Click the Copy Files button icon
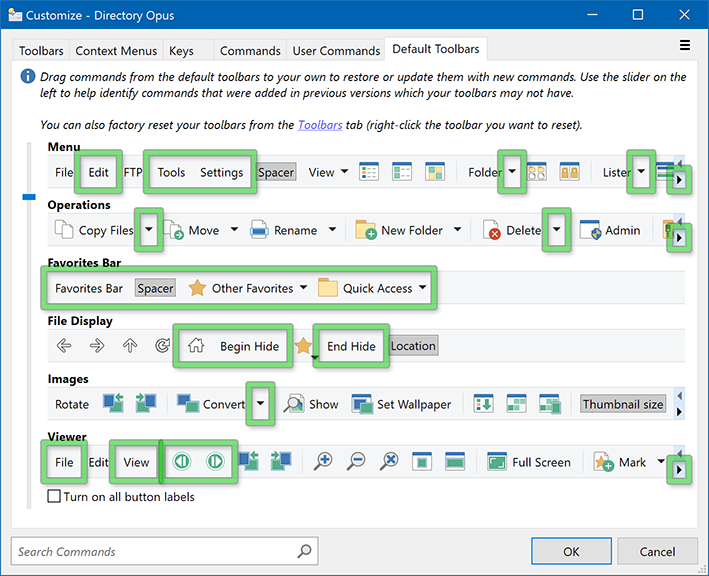Screen dimensions: 709x576 tap(64, 229)
